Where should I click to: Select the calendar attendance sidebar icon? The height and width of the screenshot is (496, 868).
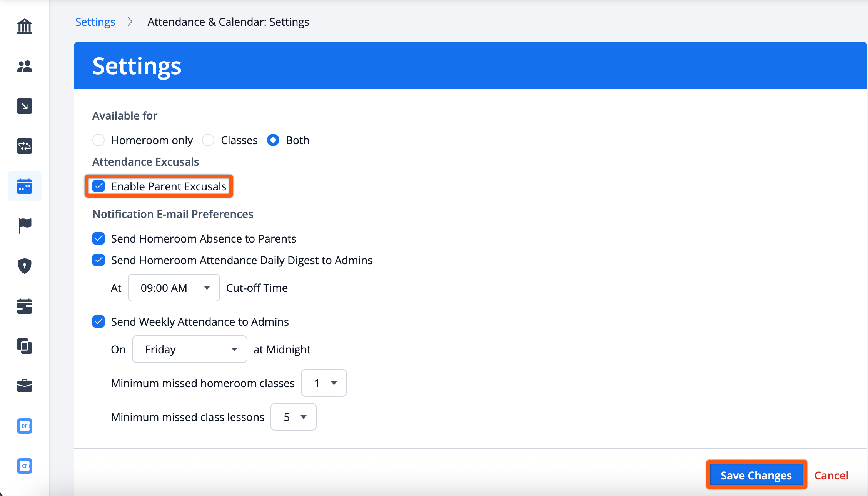(x=25, y=186)
